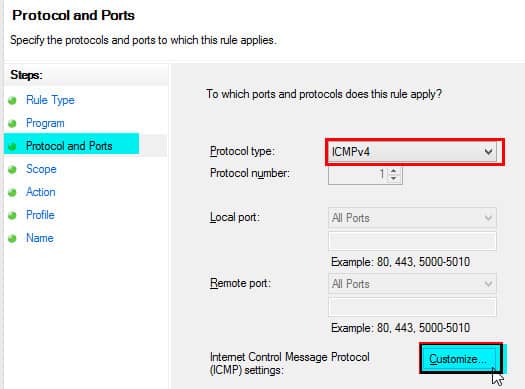525x389 pixels.
Task: Open the Protocol type ICMPv4 dropdown
Action: (412, 152)
